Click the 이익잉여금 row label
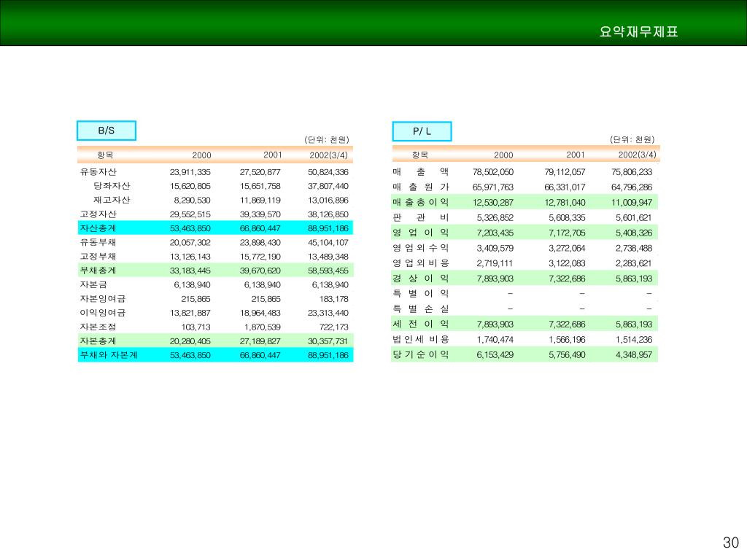Screen dimensions: 747x560 102,313
